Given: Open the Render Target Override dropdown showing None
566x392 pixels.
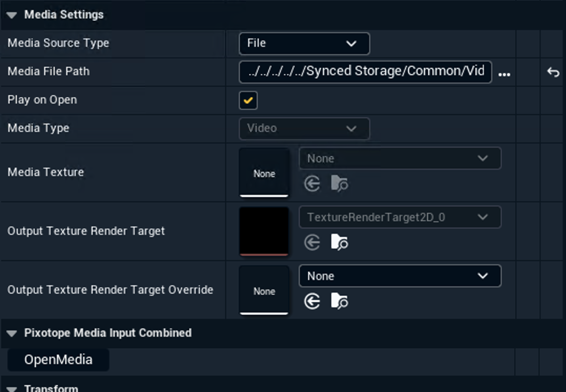Looking at the screenshot, I should [x=399, y=276].
